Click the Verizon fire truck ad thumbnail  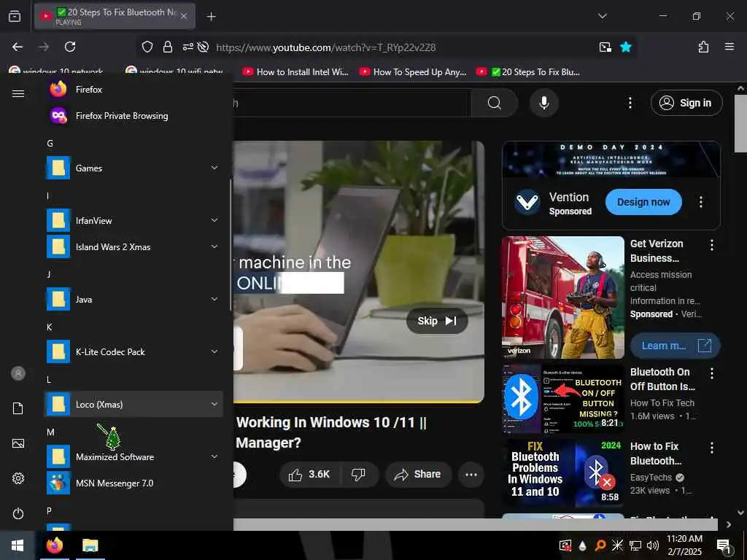pos(562,297)
